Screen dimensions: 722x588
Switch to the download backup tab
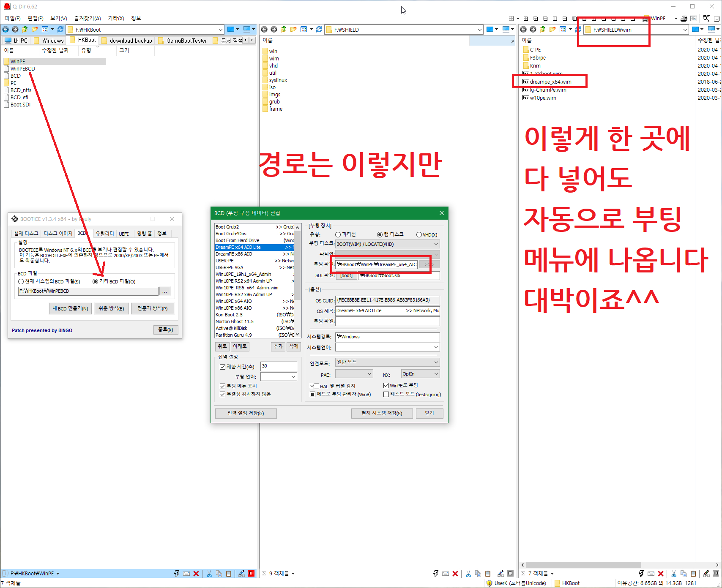128,41
